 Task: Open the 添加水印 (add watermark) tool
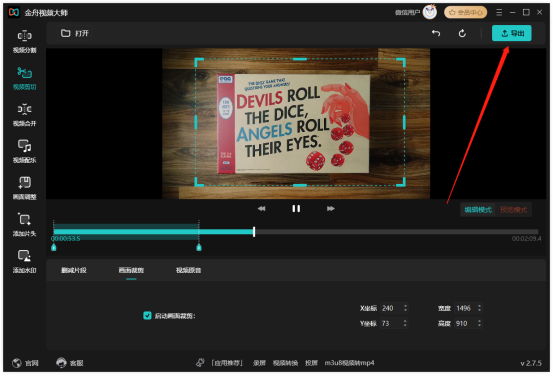pyautogui.click(x=24, y=261)
